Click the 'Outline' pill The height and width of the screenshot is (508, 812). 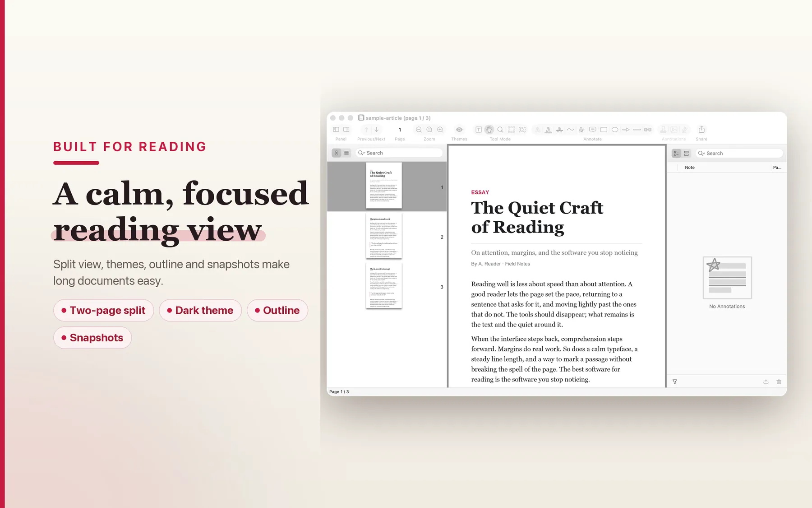[x=277, y=310]
